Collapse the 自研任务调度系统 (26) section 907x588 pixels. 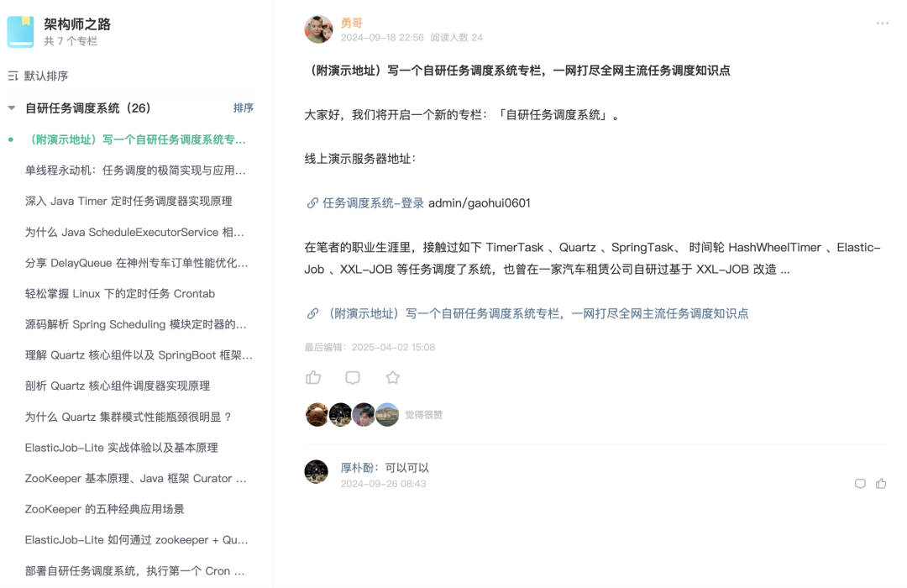tap(12, 108)
